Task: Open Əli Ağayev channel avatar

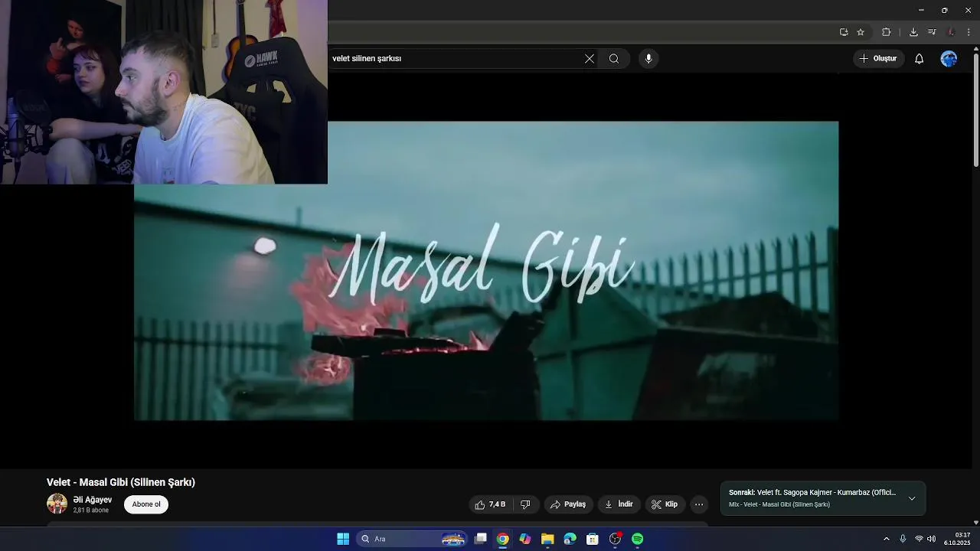Action: click(57, 504)
